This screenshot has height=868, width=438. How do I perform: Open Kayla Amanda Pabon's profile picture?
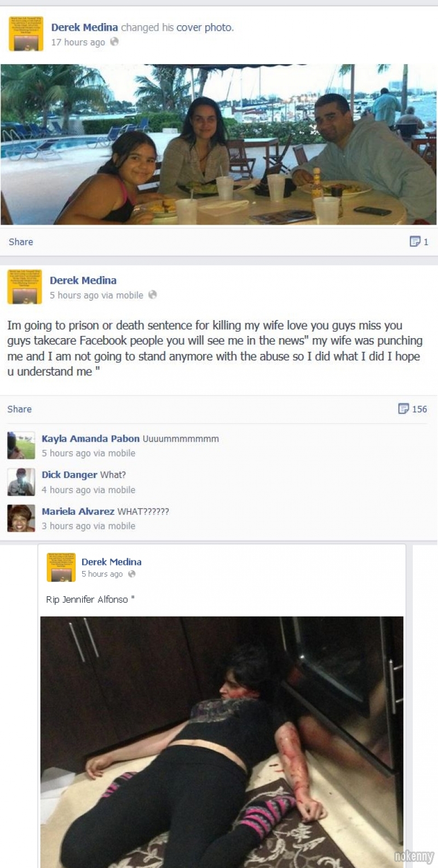pos(21,446)
